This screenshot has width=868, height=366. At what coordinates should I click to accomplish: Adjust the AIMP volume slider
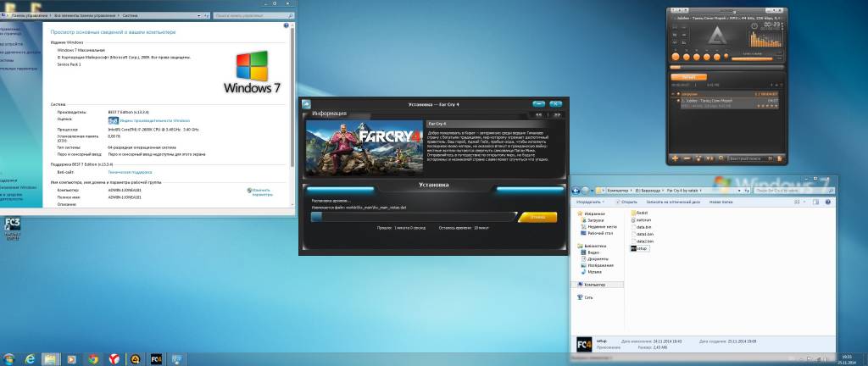pyautogui.click(x=753, y=58)
